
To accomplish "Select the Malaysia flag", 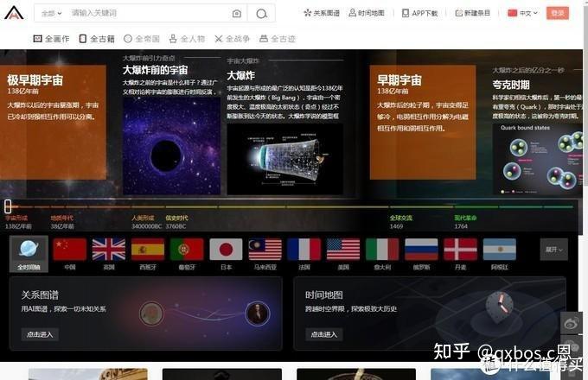I will click(265, 250).
